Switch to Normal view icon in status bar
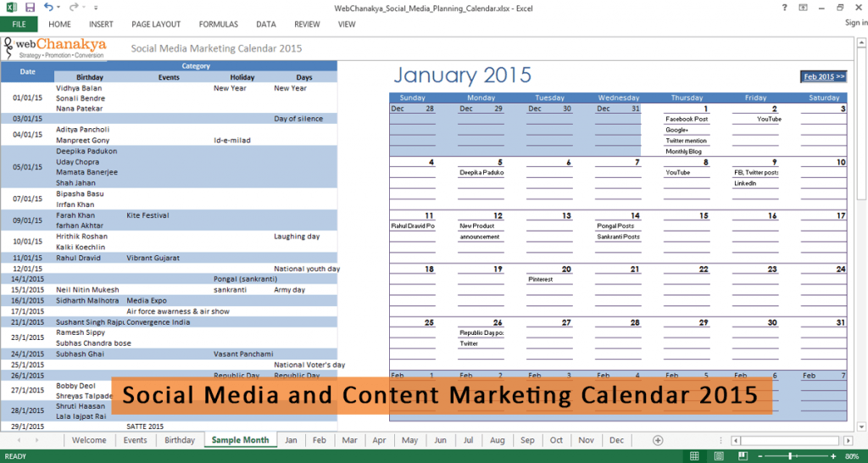 click(x=694, y=456)
